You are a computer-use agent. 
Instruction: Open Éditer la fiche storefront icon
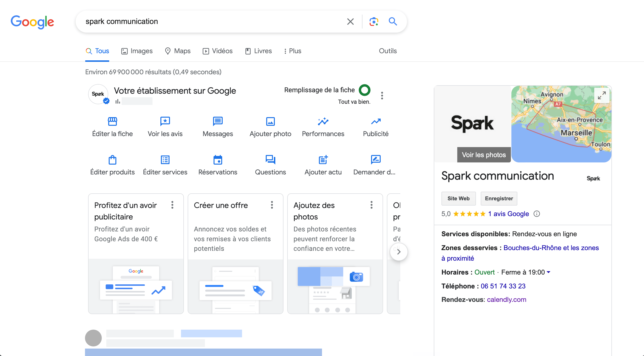(113, 121)
